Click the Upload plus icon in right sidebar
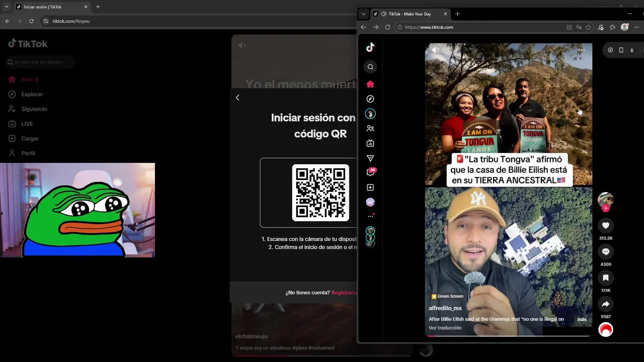This screenshot has width=644, height=362. tap(370, 188)
